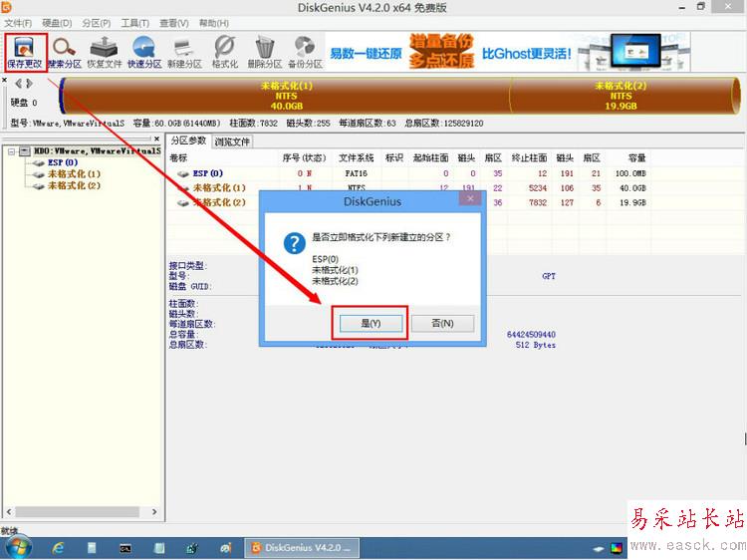Image resolution: width=747 pixels, height=560 pixels.
Task: Open the Backup Partition (备份分区) tool
Action: coord(305,53)
